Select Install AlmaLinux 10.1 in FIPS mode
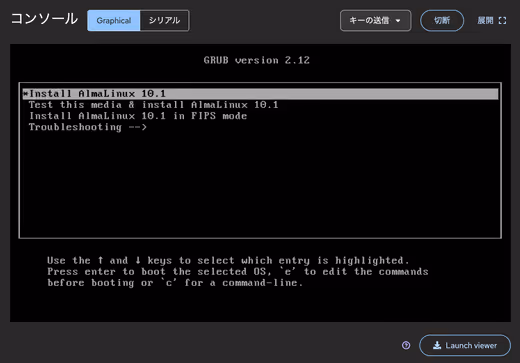520x363 pixels. point(138,116)
